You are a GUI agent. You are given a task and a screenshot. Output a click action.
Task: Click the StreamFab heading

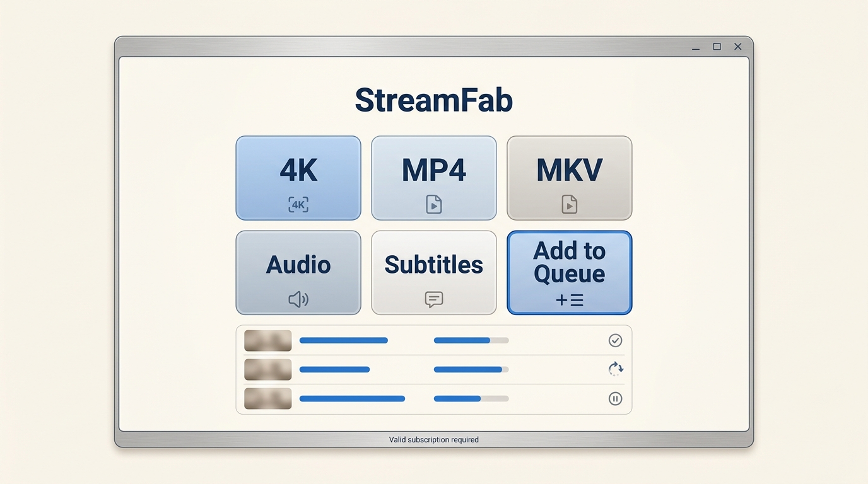(434, 100)
